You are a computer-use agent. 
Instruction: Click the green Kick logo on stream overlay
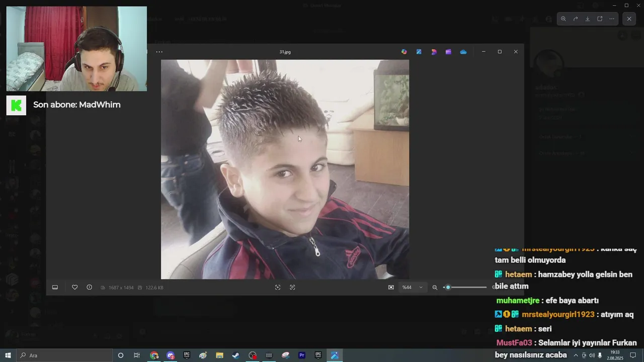pyautogui.click(x=16, y=105)
